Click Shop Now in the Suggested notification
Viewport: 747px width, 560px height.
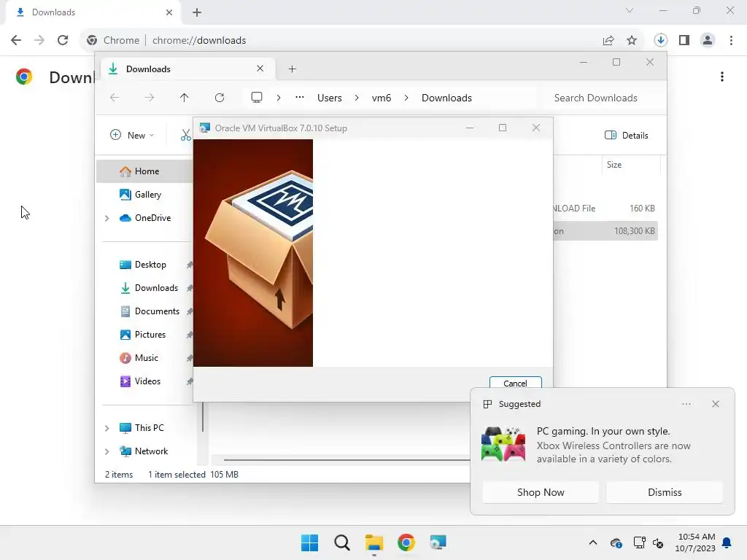pos(541,492)
